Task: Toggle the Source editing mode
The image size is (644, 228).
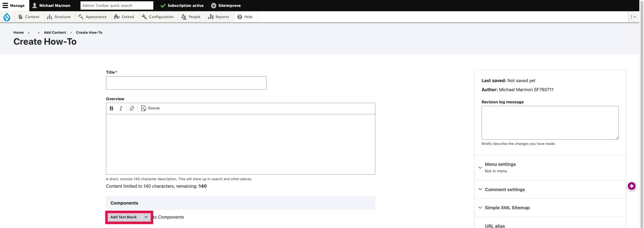Action: point(150,108)
